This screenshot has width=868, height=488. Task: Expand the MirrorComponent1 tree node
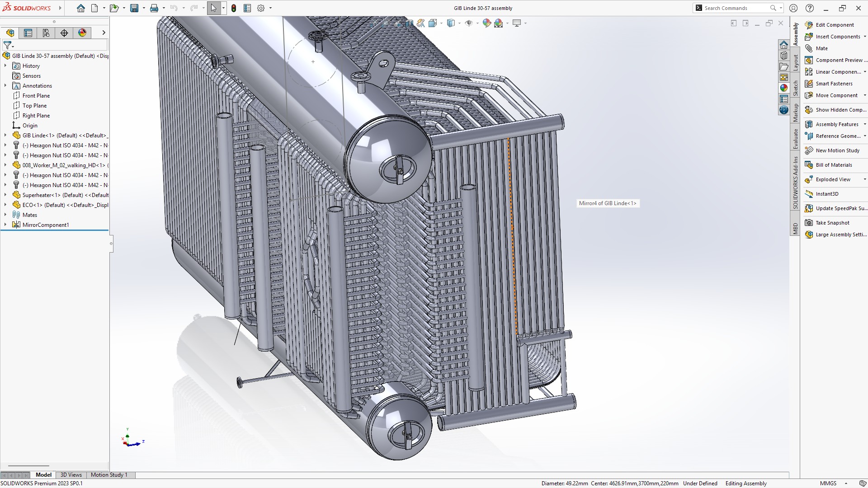5,225
